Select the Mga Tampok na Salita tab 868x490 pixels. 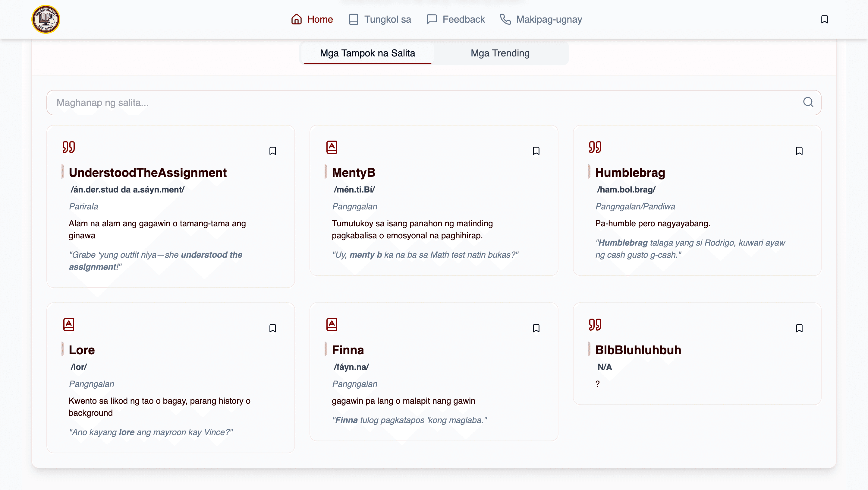click(x=367, y=53)
